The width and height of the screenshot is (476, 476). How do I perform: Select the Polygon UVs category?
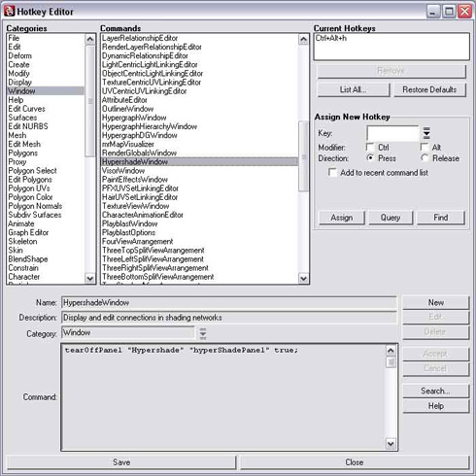click(x=45, y=188)
